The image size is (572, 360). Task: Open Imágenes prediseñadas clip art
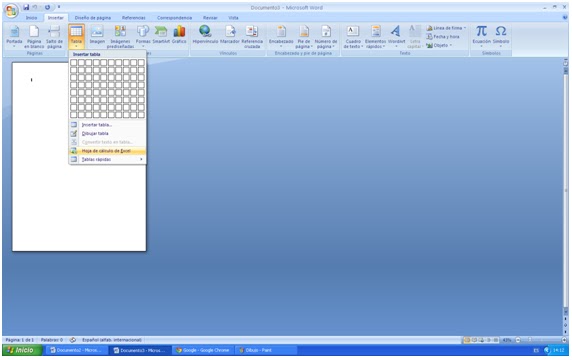click(120, 36)
